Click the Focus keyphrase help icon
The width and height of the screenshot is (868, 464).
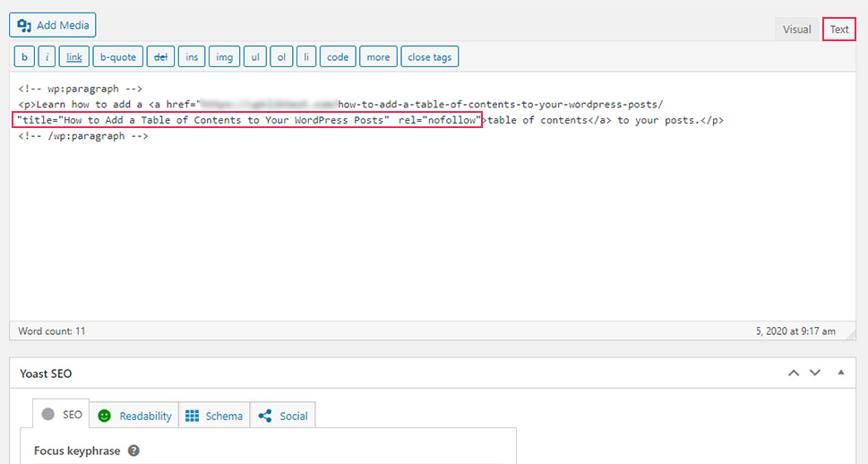tap(133, 451)
